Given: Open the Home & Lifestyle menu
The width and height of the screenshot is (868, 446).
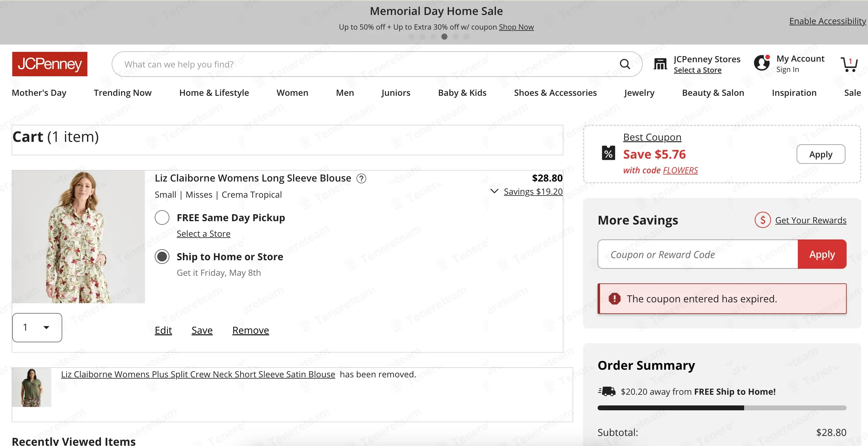Looking at the screenshot, I should tap(214, 93).
